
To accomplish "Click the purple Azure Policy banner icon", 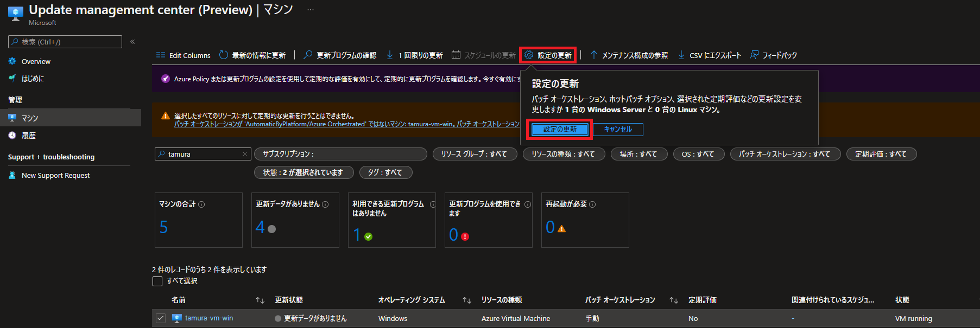I will (x=166, y=79).
